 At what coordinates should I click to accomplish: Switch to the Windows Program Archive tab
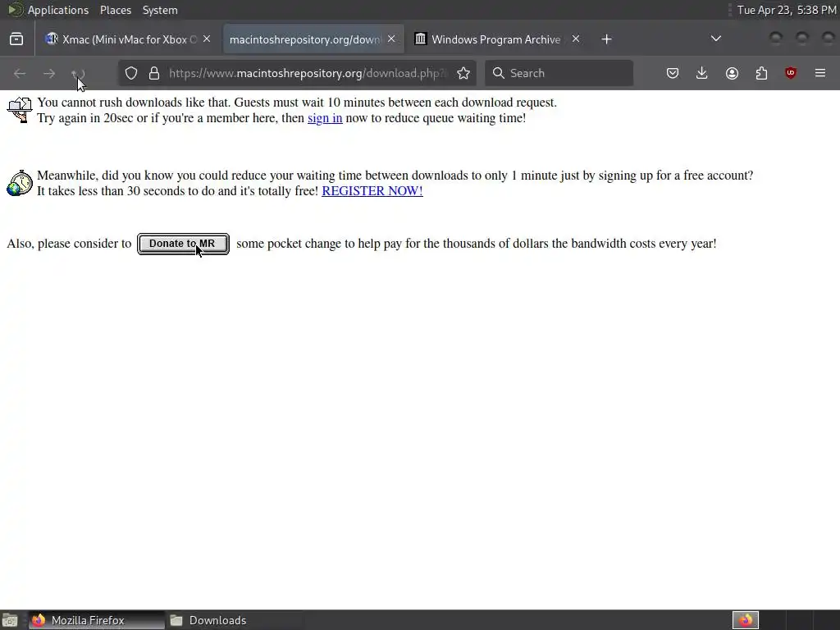point(496,39)
